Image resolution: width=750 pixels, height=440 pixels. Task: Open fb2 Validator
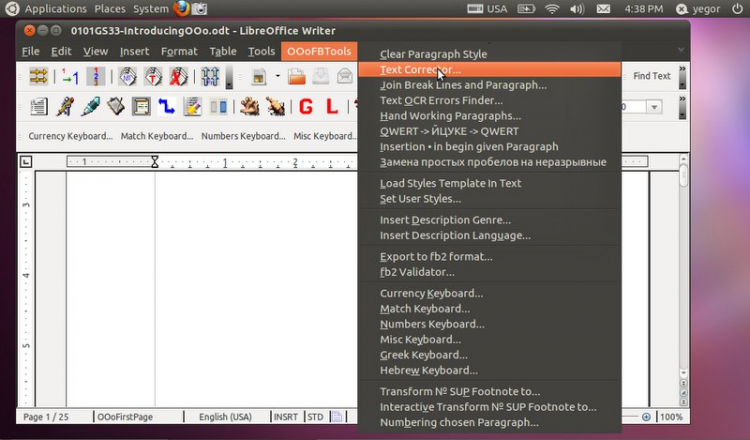pyautogui.click(x=489, y=272)
